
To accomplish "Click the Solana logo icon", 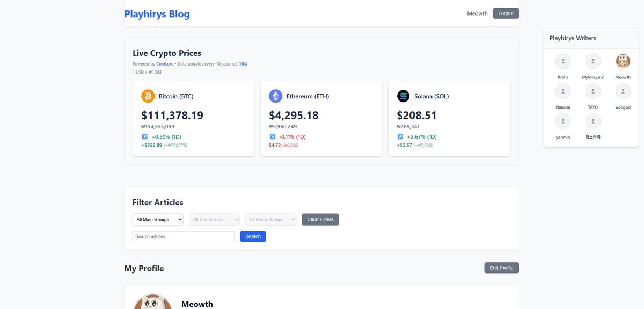I will pos(404,96).
